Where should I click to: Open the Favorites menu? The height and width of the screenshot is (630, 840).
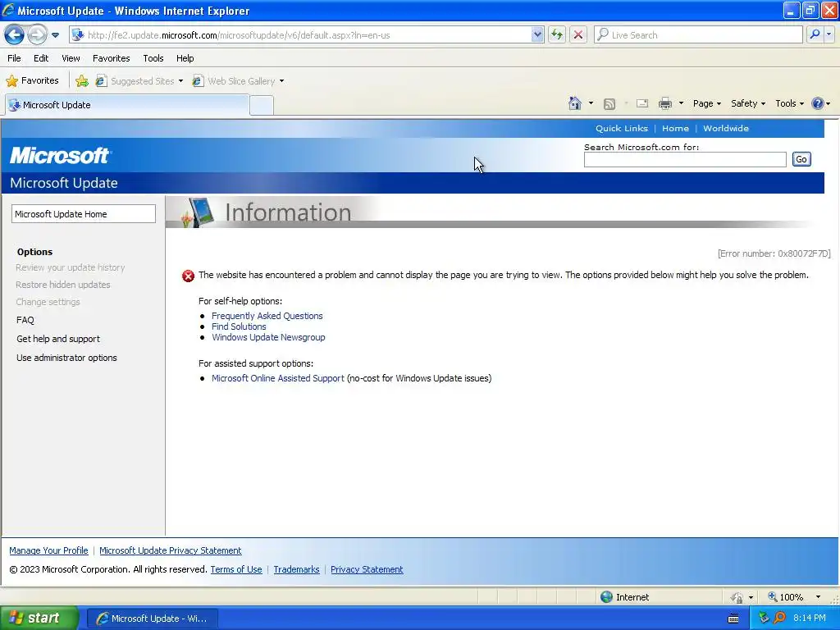(112, 58)
